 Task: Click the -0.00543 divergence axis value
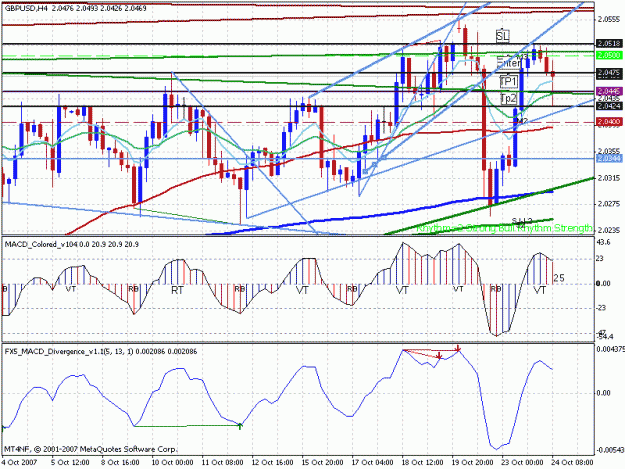[610, 450]
